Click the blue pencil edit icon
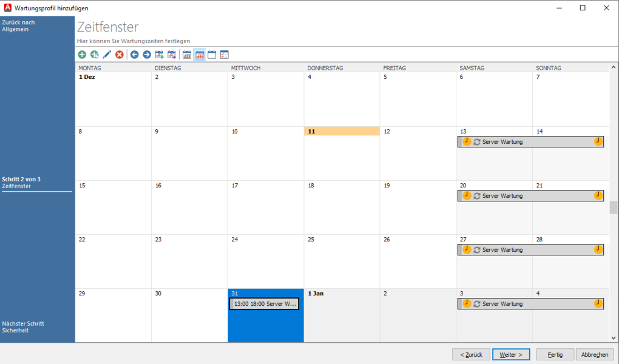This screenshot has width=619, height=364. [x=107, y=55]
